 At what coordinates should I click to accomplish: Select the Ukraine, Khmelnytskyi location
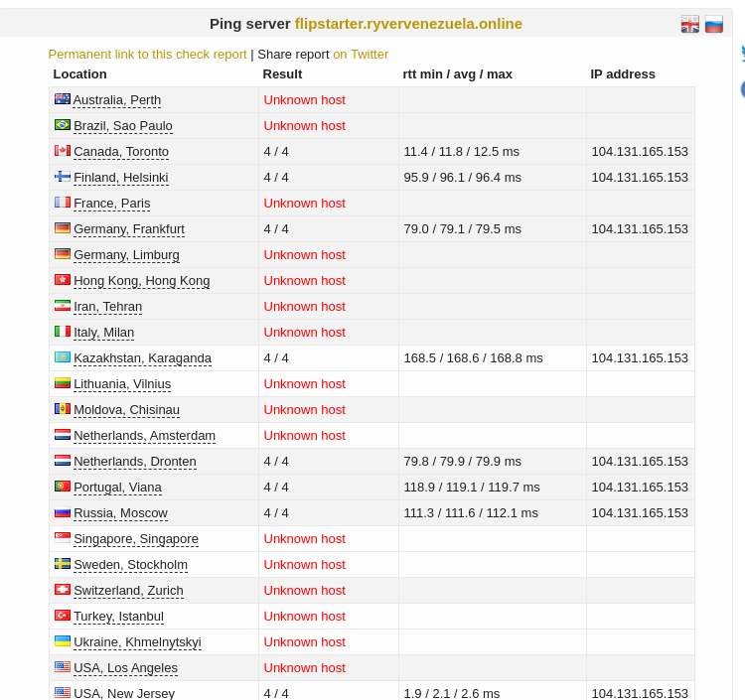(x=137, y=642)
